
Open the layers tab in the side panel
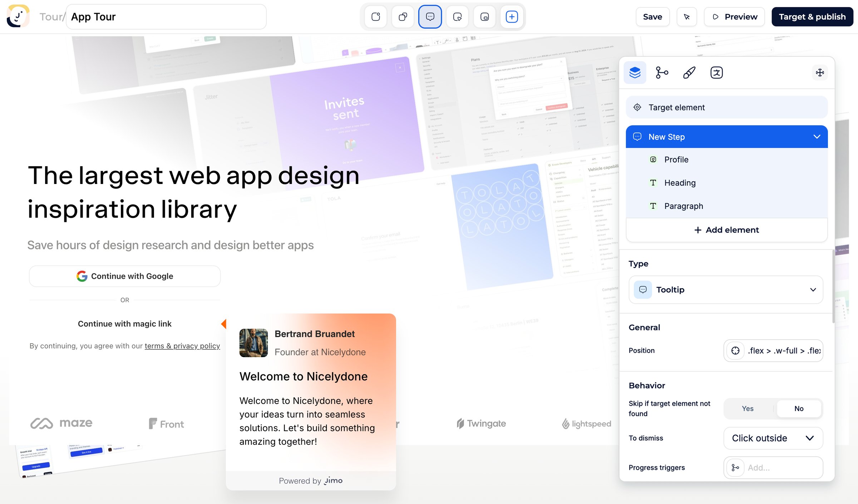pos(635,73)
